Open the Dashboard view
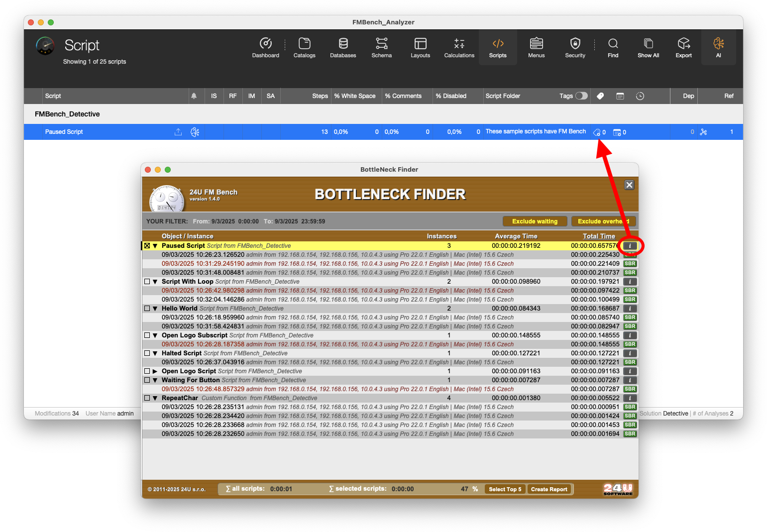 [x=265, y=48]
